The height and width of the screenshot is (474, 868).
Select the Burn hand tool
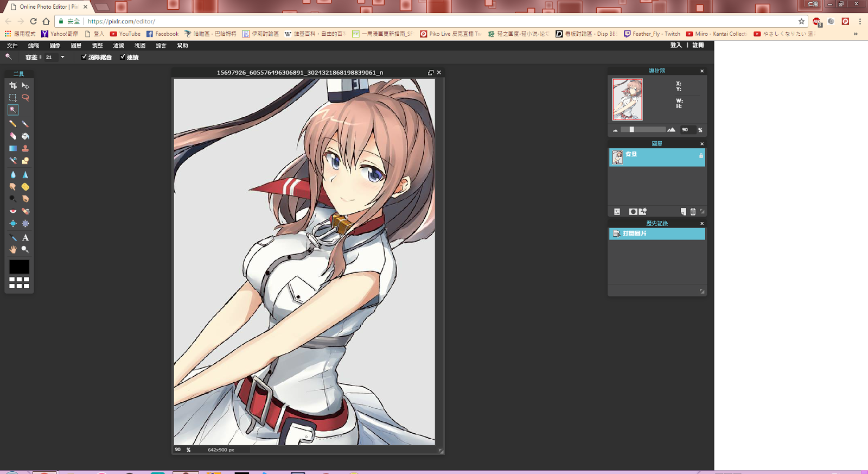coord(25,199)
